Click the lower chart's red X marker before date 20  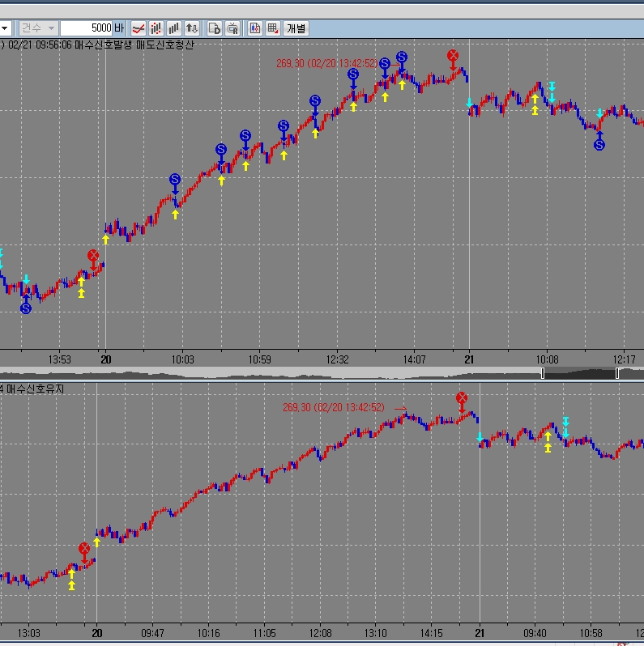84,548
